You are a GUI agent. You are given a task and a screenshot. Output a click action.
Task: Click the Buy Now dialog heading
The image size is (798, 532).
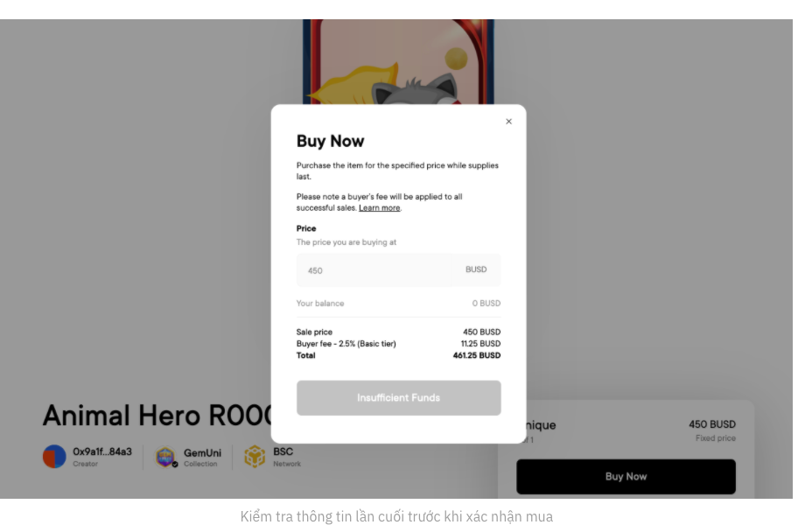tap(330, 142)
